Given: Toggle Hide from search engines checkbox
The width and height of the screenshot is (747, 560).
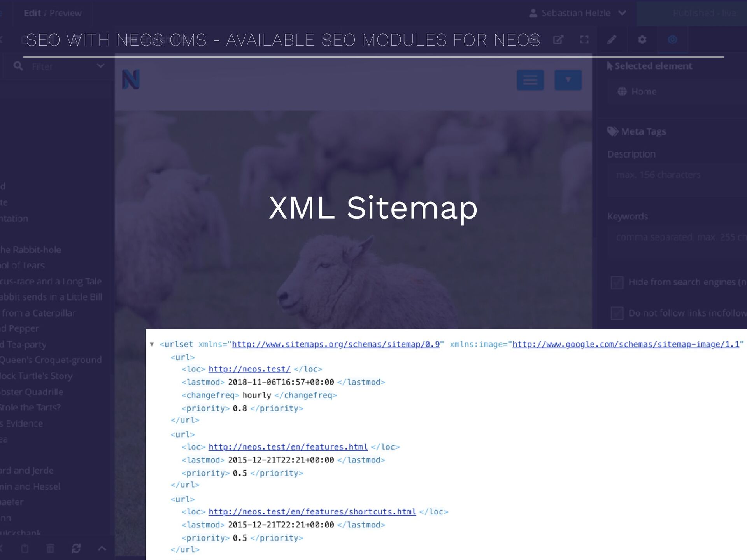Looking at the screenshot, I should point(617,282).
